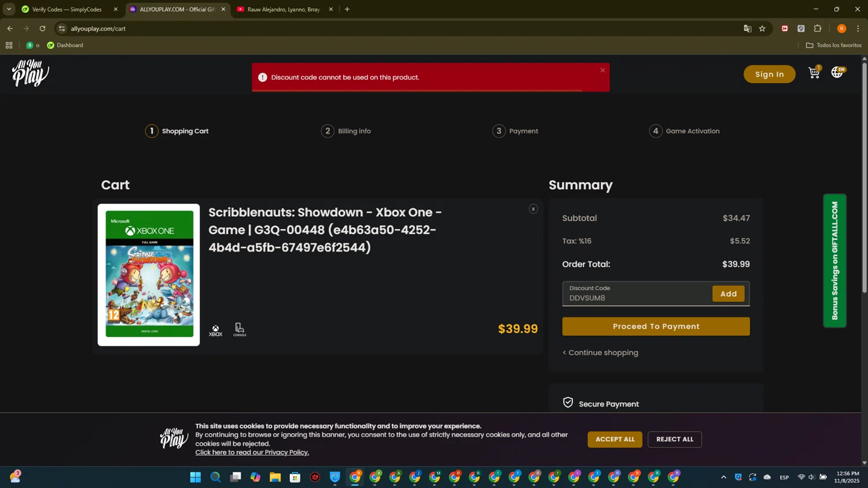Click the Subtotal $34.47 value
The width and height of the screenshot is (868, 488).
[736, 218]
